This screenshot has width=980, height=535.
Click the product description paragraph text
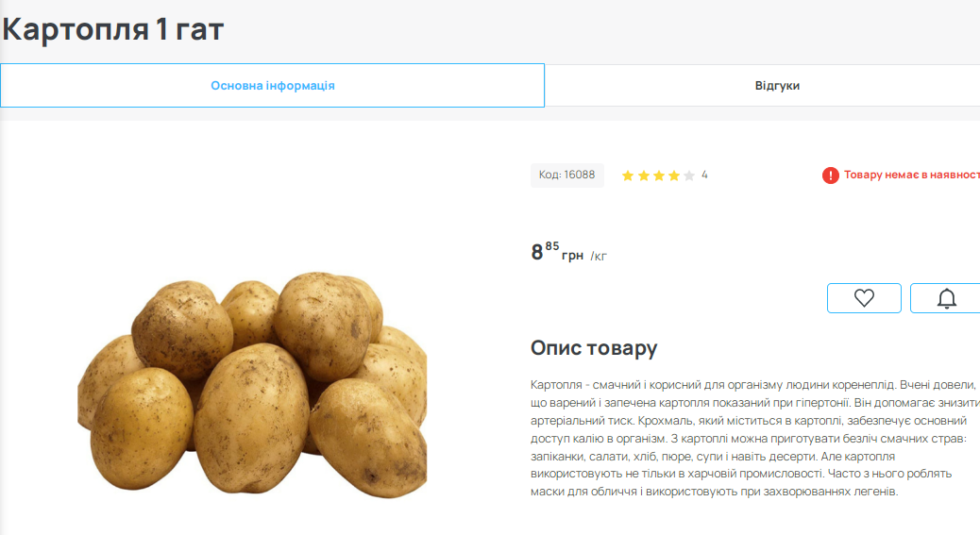[754, 438]
